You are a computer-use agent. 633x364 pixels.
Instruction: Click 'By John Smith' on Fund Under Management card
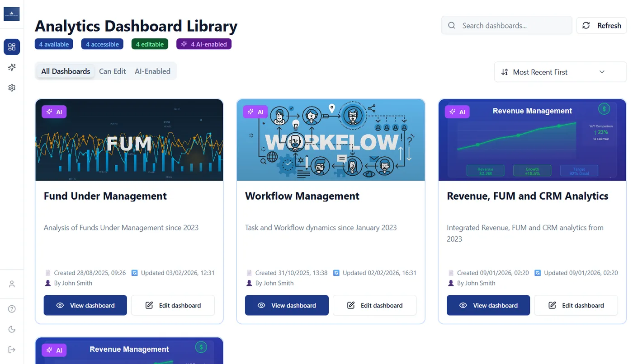tap(73, 283)
